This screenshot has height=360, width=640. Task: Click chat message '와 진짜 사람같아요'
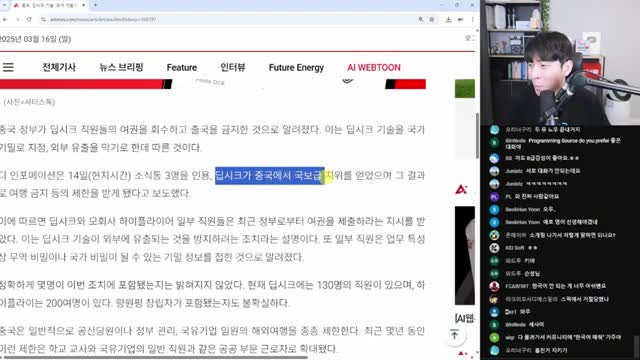coord(537,196)
